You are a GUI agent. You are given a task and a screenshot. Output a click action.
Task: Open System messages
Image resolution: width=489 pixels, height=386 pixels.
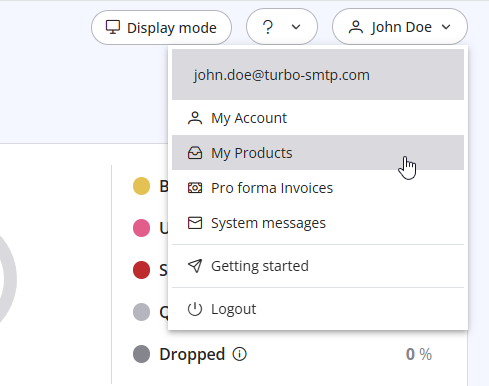coord(318,223)
